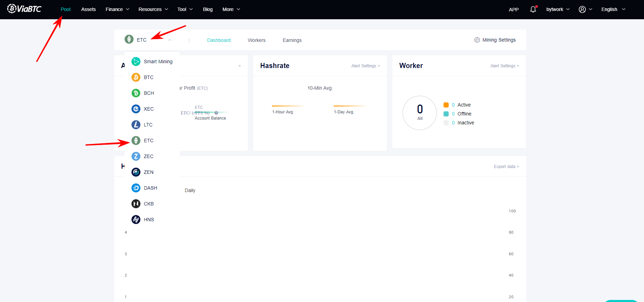Viewport: 644px width, 302px height.
Task: Select DASH label in coin list
Action: [150, 188]
